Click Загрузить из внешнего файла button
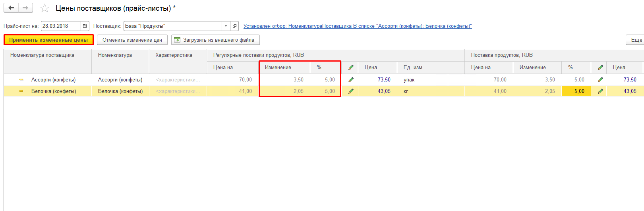The image size is (644, 211). [x=215, y=40]
